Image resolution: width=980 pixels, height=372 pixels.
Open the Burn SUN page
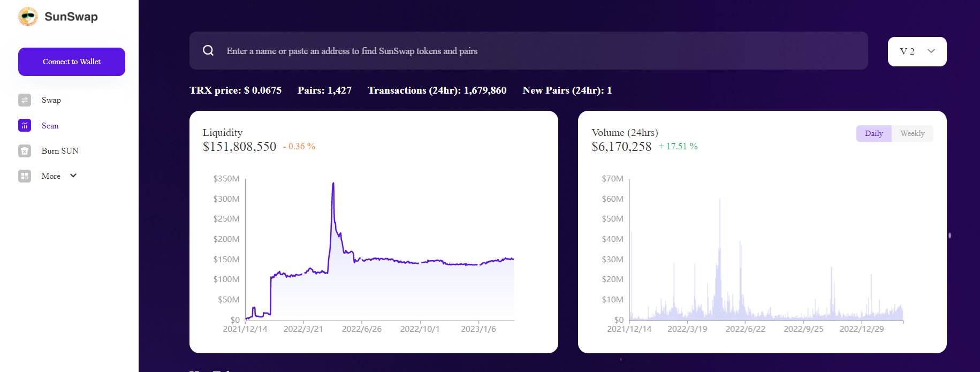(x=60, y=151)
